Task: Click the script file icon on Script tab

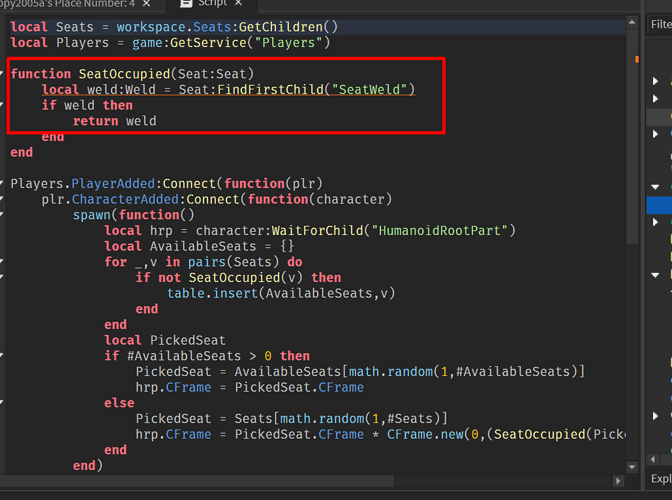Action: (x=186, y=3)
